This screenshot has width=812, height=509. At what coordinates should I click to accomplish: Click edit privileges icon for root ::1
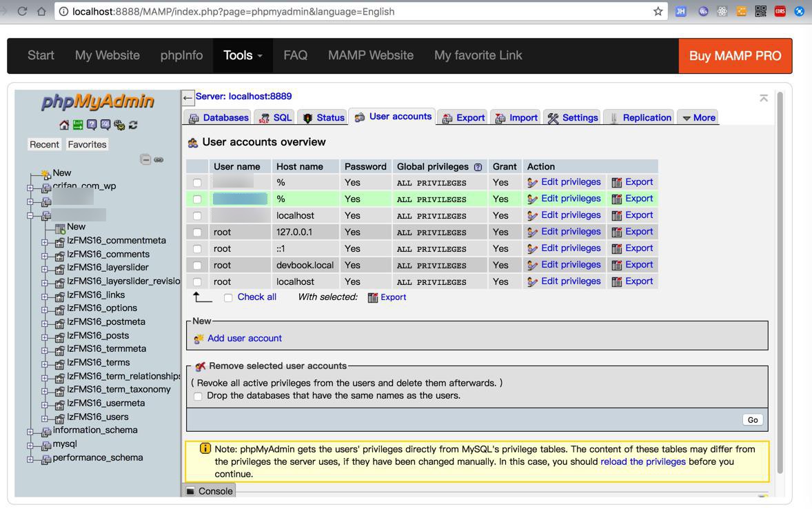coord(532,249)
